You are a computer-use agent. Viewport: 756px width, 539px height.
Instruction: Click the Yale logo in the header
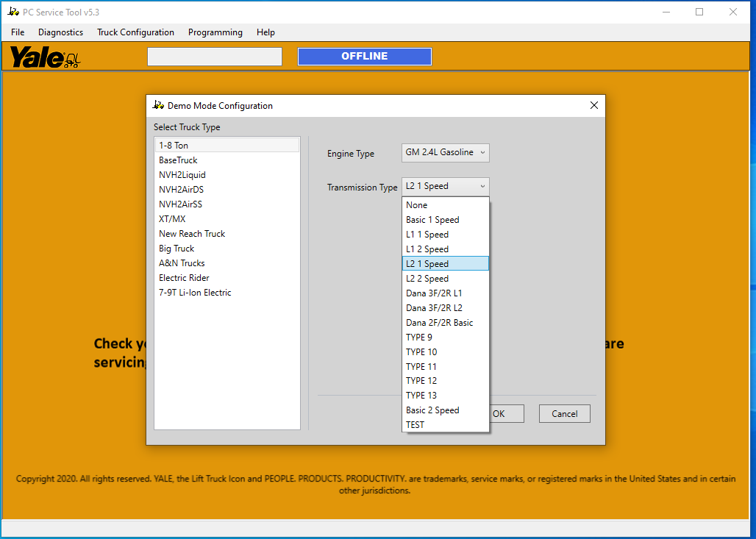(44, 57)
